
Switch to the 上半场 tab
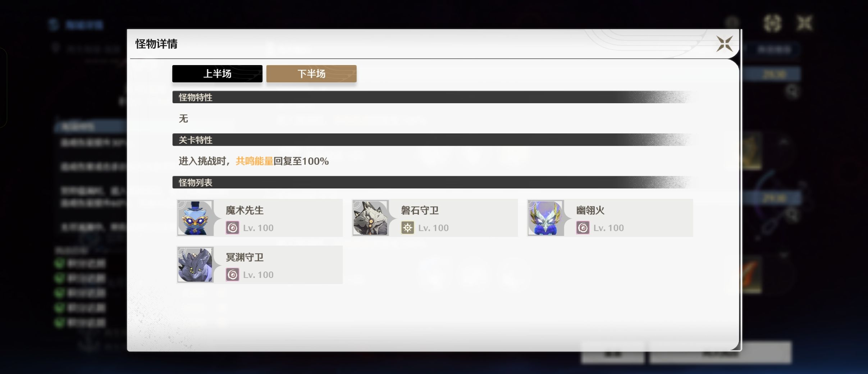click(x=217, y=74)
